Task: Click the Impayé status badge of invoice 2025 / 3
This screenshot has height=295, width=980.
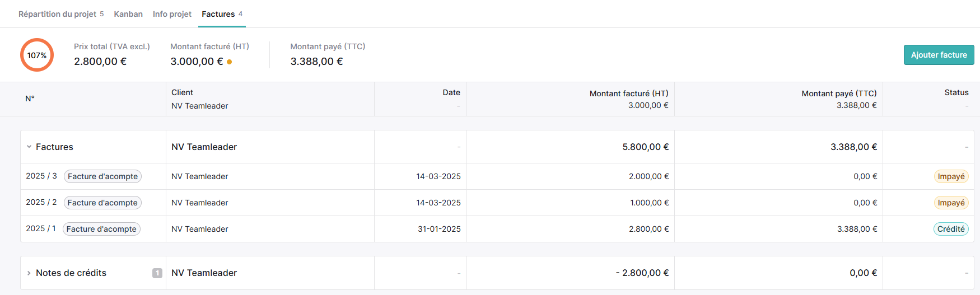Action: click(951, 176)
